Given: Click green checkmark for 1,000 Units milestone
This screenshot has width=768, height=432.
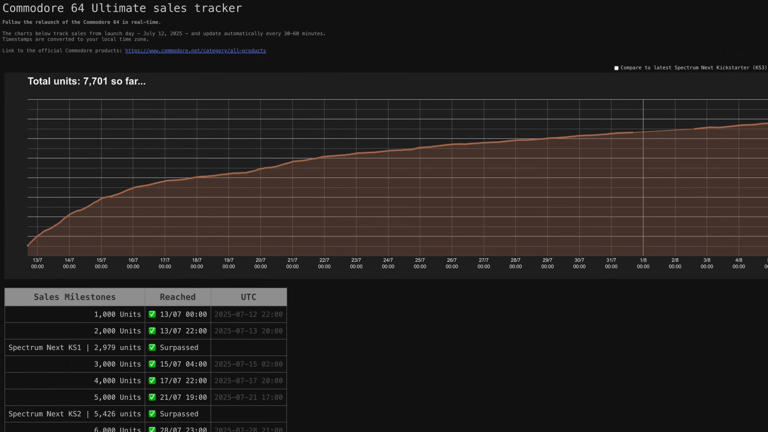Looking at the screenshot, I should pos(152,314).
